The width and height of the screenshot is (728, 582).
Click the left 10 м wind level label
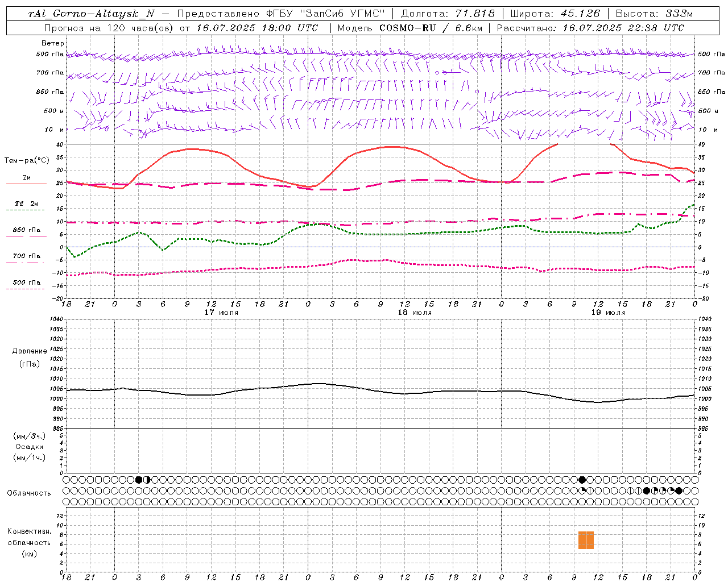[x=55, y=130]
